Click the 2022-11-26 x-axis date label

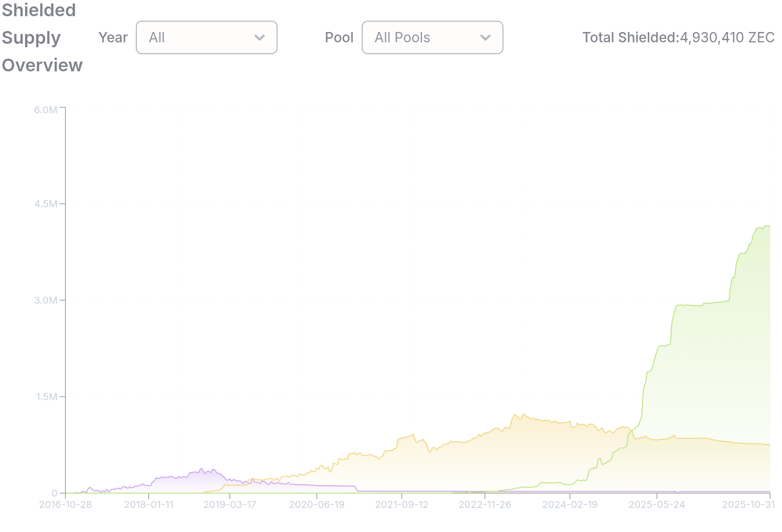pyautogui.click(x=485, y=504)
